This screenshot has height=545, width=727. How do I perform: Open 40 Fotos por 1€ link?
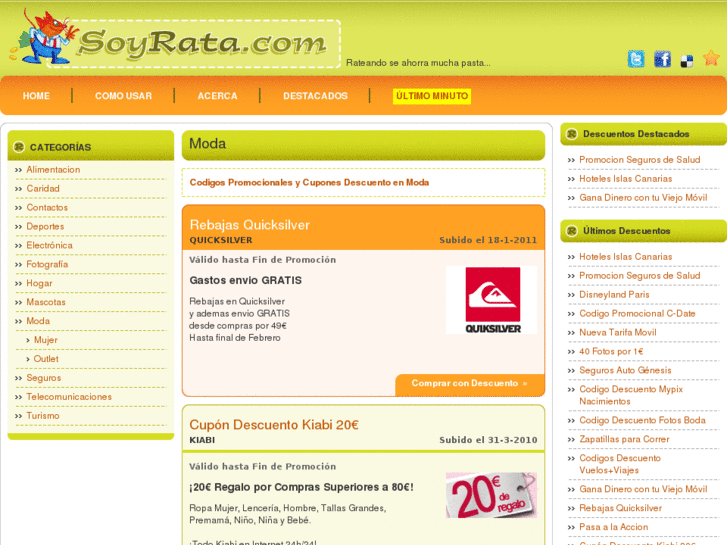(612, 352)
